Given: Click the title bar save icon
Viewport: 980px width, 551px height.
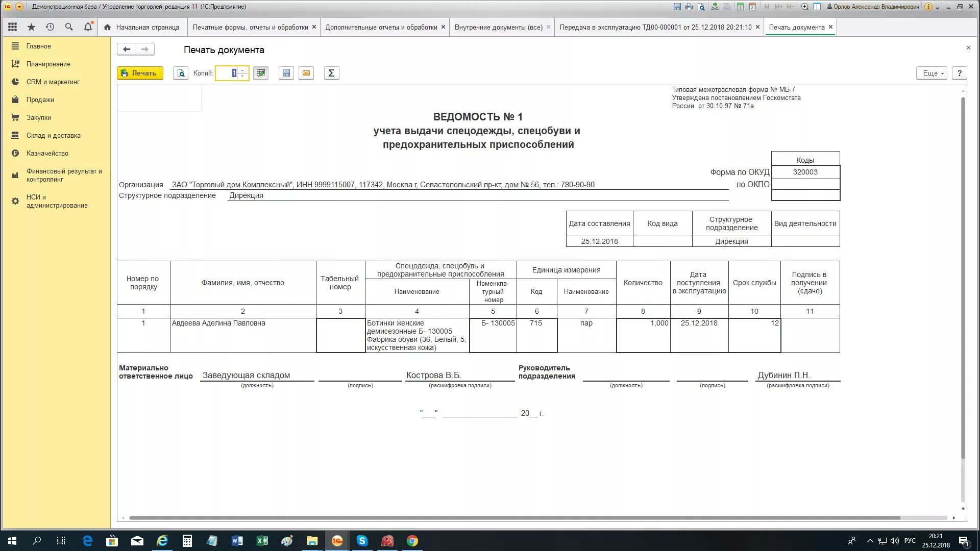Looking at the screenshot, I should click(677, 7).
